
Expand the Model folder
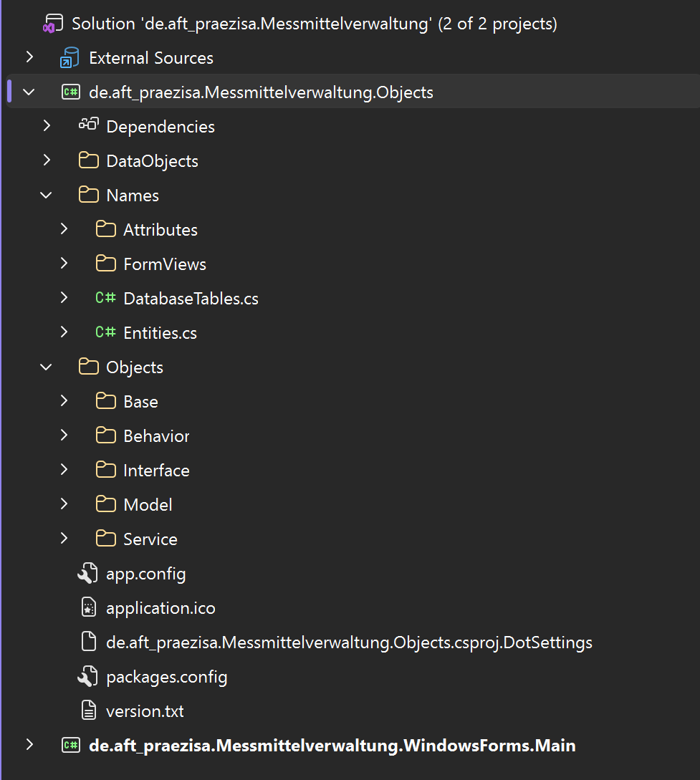tap(64, 504)
